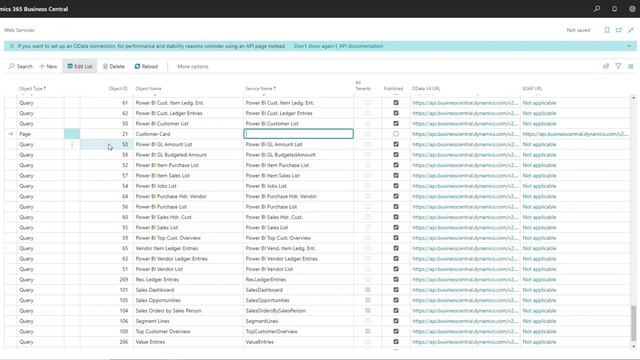
Task: Sort by Object Name column header
Action: [x=149, y=89]
